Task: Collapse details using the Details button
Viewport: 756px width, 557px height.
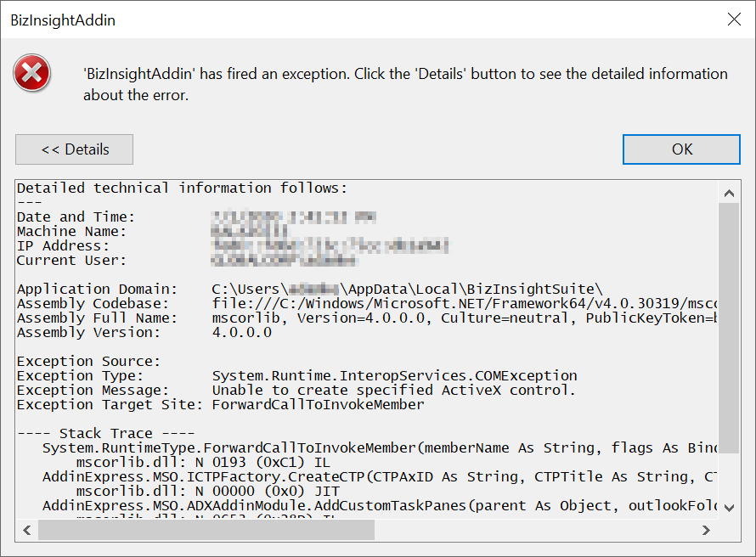Action: coord(74,149)
